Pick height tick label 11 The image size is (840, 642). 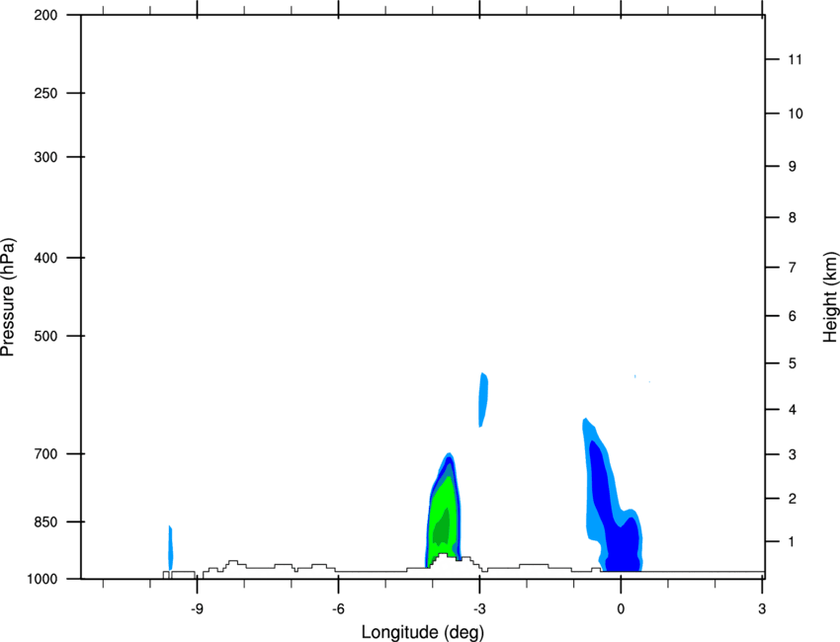click(795, 59)
